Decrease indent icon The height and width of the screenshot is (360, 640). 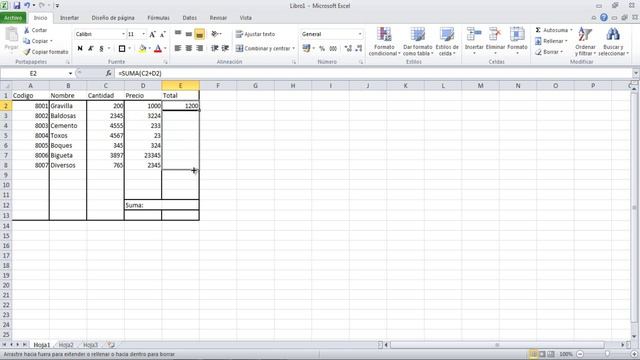pos(214,48)
